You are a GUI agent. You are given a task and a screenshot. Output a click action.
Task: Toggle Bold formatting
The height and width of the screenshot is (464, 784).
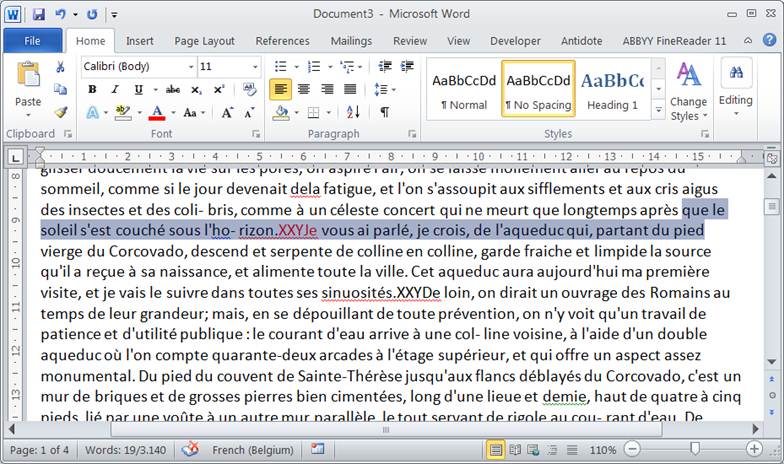tap(91, 89)
